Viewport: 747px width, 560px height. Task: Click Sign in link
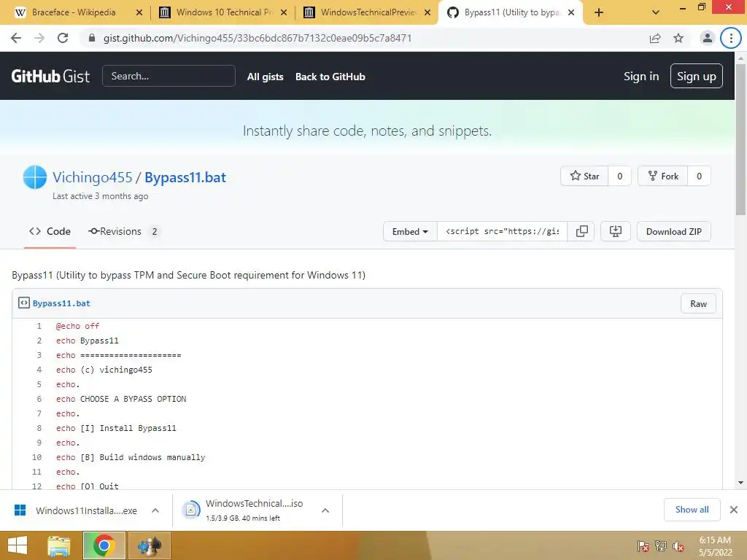(x=641, y=76)
